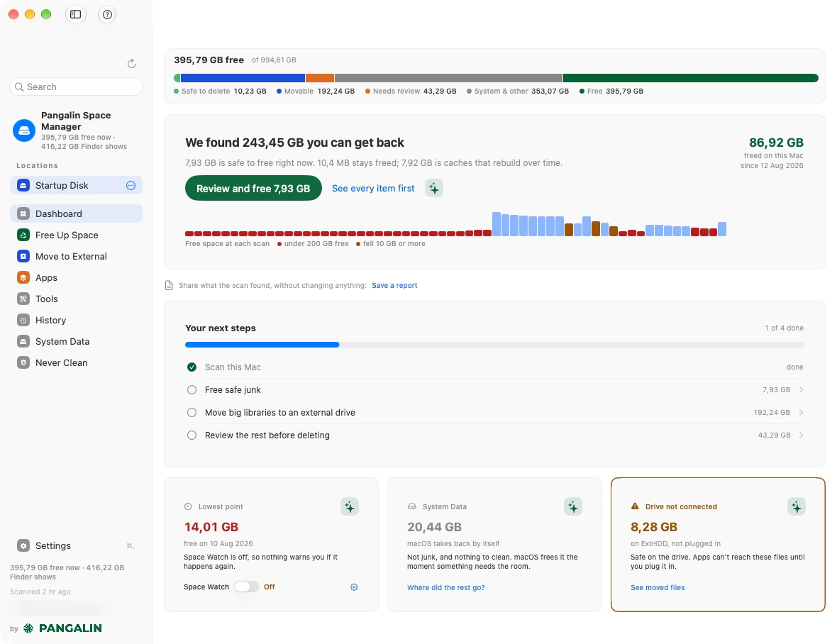
Task: Open the Startup Disk more options button
Action: [x=131, y=185]
